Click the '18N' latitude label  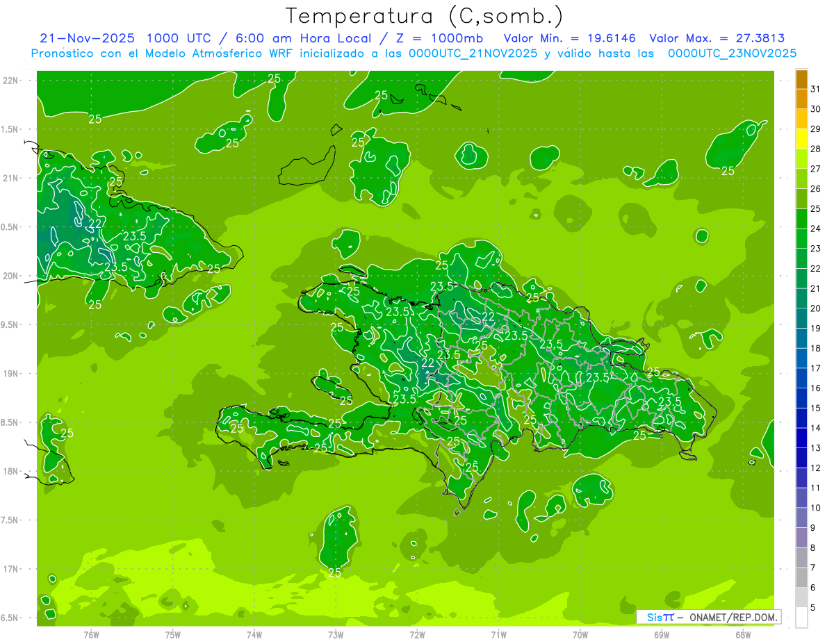[x=10, y=471]
